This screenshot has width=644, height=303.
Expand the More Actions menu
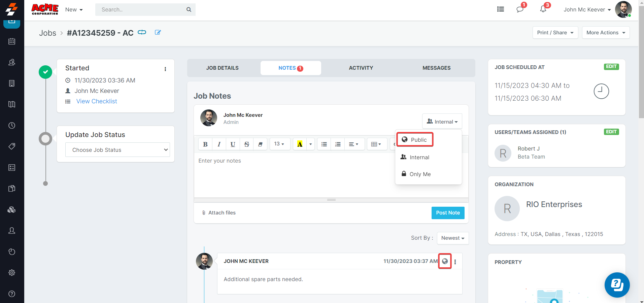pyautogui.click(x=605, y=33)
